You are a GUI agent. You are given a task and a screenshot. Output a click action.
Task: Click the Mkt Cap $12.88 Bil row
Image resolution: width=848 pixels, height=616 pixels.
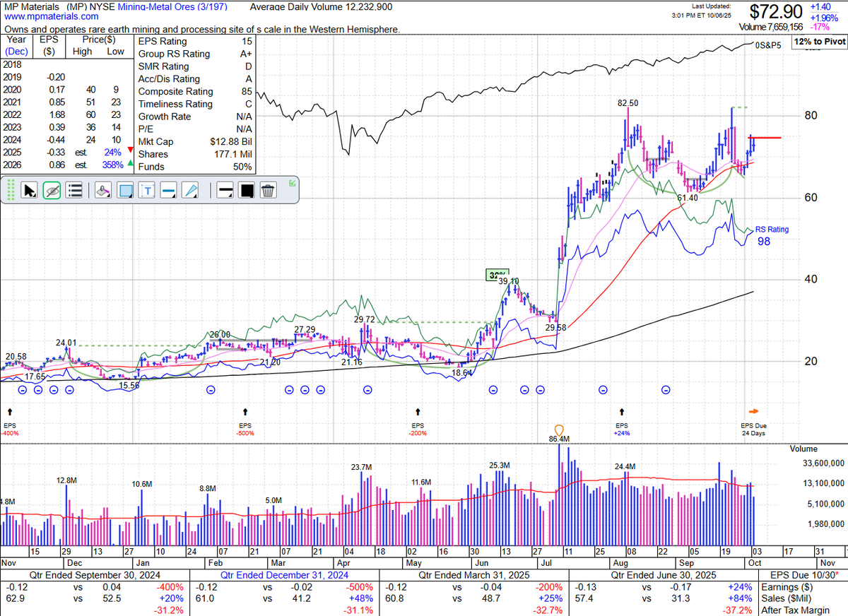(195, 141)
